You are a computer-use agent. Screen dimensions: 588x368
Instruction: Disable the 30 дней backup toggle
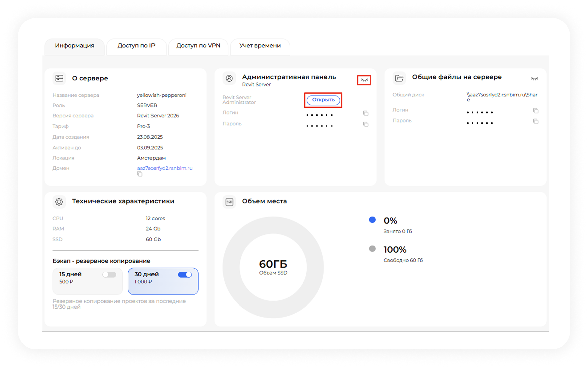click(x=185, y=275)
